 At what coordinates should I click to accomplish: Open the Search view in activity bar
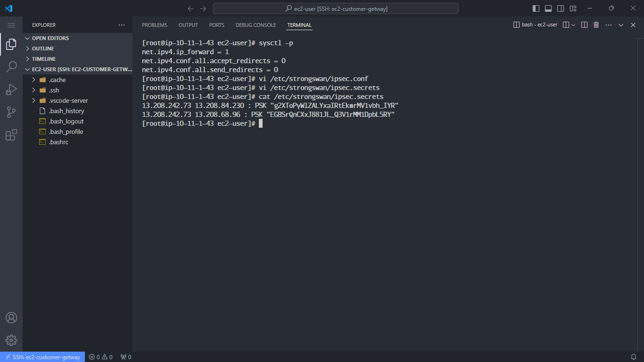(x=11, y=67)
